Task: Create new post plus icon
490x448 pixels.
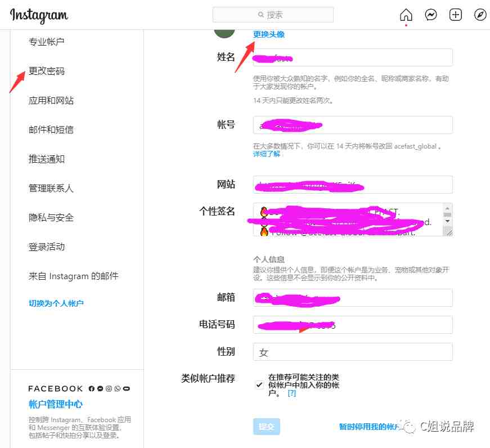Action: click(x=455, y=15)
